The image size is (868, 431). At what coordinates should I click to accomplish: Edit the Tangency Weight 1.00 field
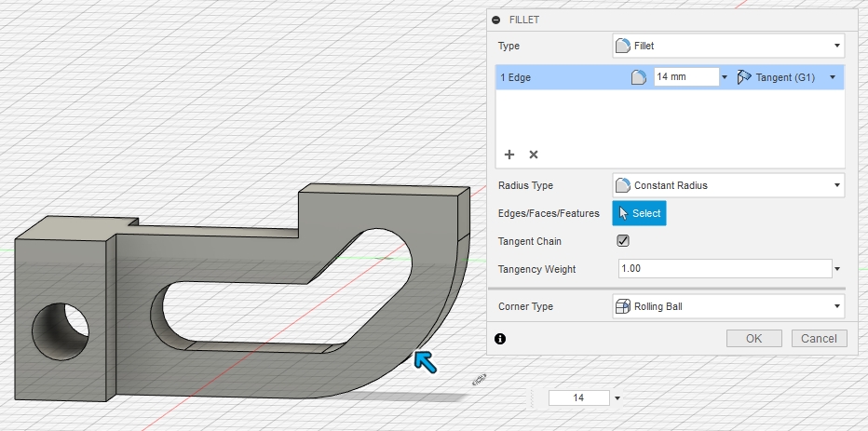726,268
